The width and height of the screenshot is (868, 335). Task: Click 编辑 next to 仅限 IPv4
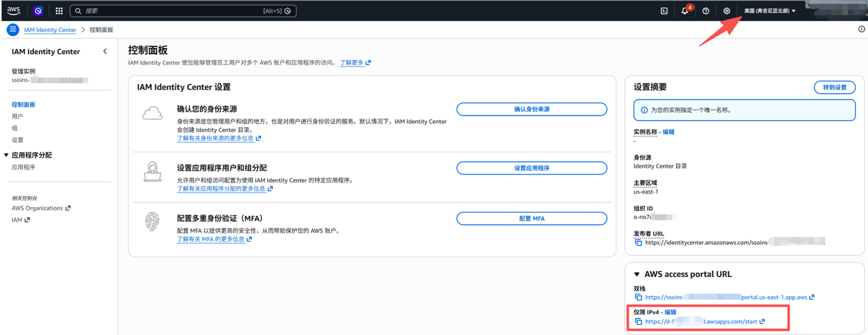pos(670,312)
